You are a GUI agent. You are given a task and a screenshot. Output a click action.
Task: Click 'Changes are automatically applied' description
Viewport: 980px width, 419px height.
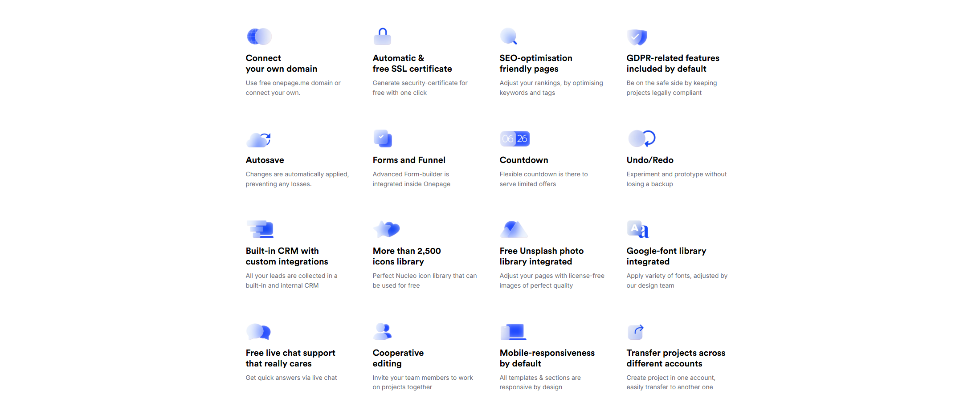(297, 179)
